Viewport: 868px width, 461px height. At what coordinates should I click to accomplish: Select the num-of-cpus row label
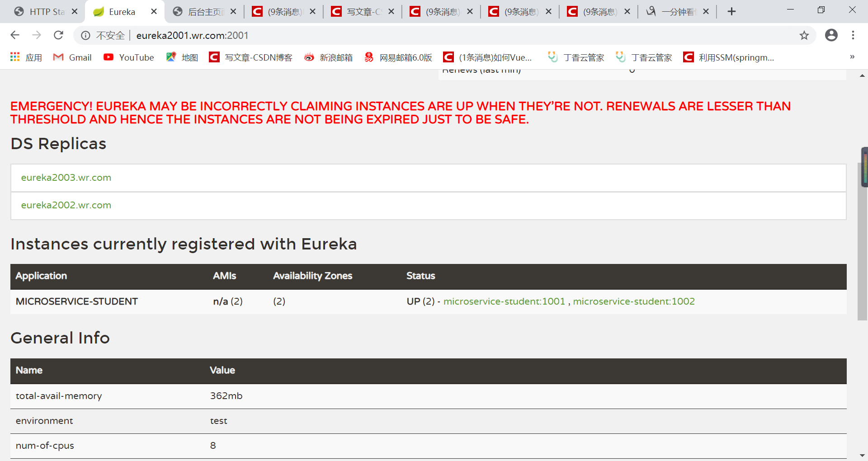[45, 446]
